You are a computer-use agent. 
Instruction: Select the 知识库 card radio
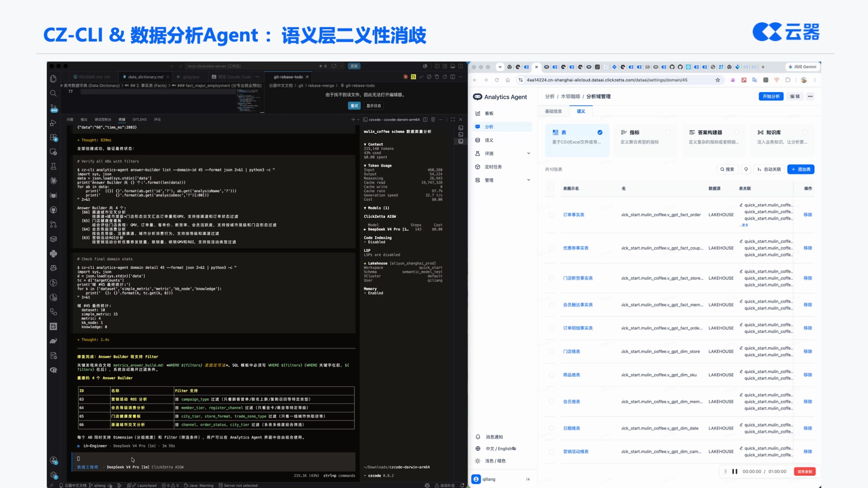pyautogui.click(x=805, y=132)
